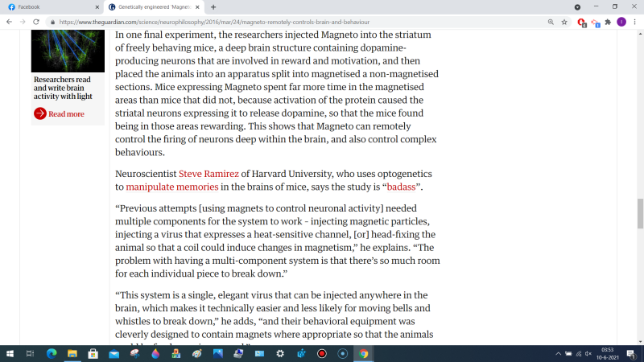Open Microsoft Store from taskbar
The width and height of the screenshot is (644, 362).
(93, 354)
